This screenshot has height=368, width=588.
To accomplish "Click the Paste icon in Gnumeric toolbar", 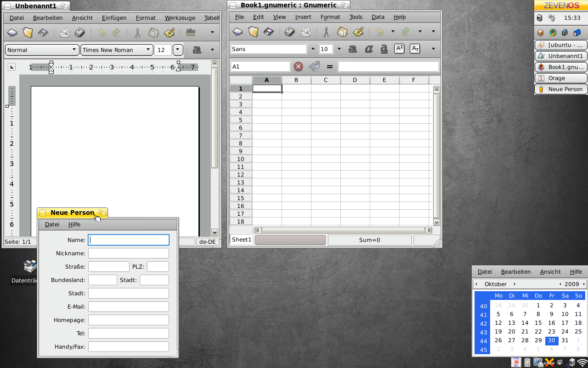I will tap(358, 32).
